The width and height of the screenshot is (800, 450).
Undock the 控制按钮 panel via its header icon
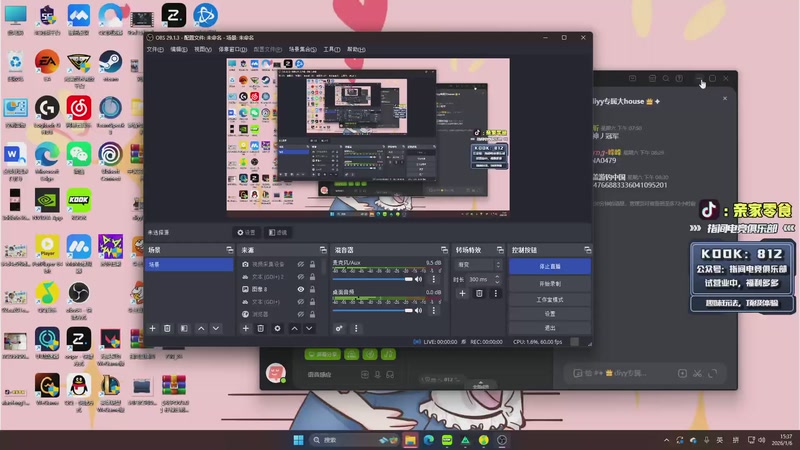click(x=587, y=250)
